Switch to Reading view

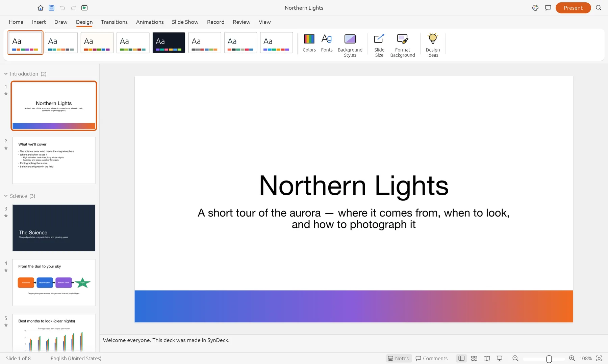tap(487, 358)
